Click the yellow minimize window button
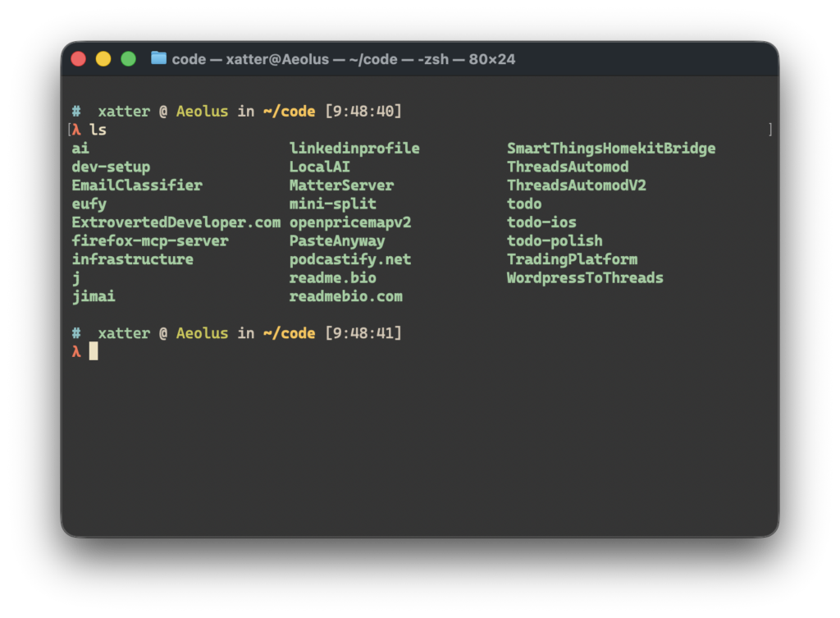The width and height of the screenshot is (840, 618). click(x=103, y=59)
